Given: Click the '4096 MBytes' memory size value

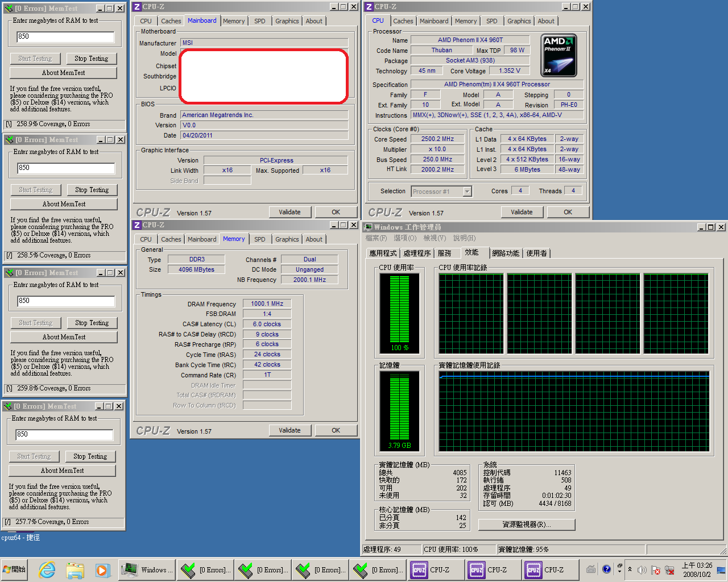Looking at the screenshot, I should coord(196,269).
